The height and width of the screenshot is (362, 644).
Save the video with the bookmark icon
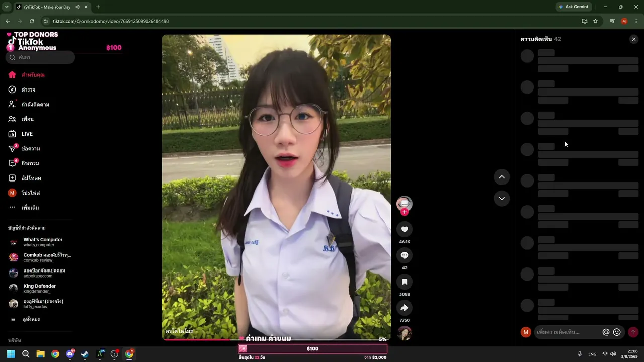pos(405,282)
